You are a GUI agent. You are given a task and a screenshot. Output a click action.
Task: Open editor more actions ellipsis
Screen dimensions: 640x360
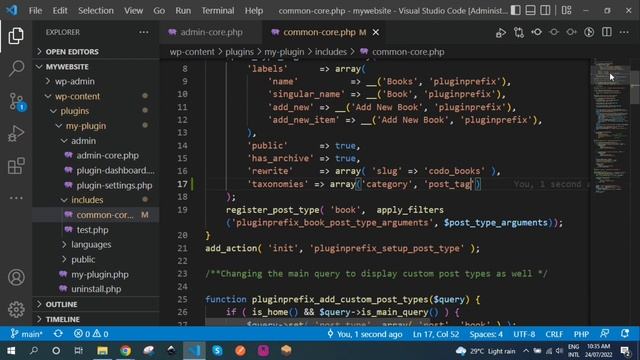624,32
